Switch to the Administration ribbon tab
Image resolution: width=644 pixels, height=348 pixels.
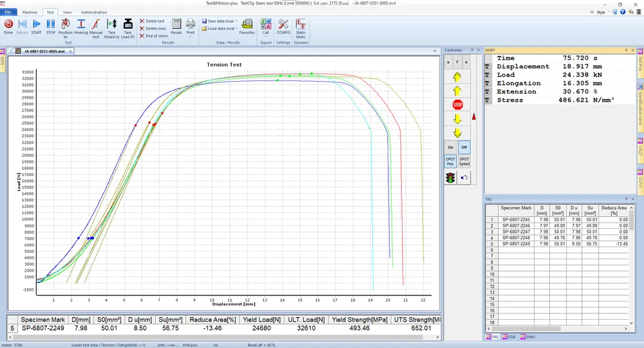tap(94, 12)
